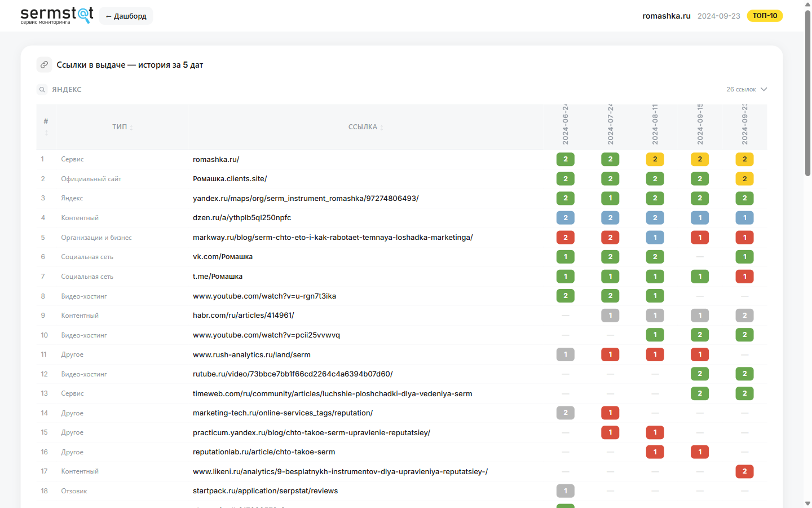This screenshot has width=812, height=508.
Task: Open the dzen.ru/a/ythplb5ql250npfc link
Action: pyautogui.click(x=242, y=218)
